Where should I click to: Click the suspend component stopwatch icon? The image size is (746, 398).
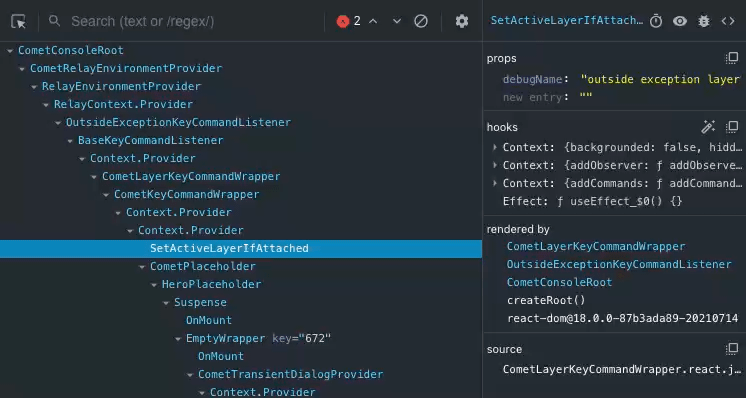pos(656,21)
